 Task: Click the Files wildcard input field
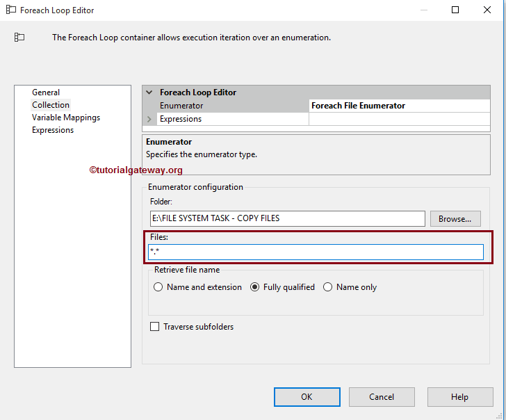pos(316,252)
